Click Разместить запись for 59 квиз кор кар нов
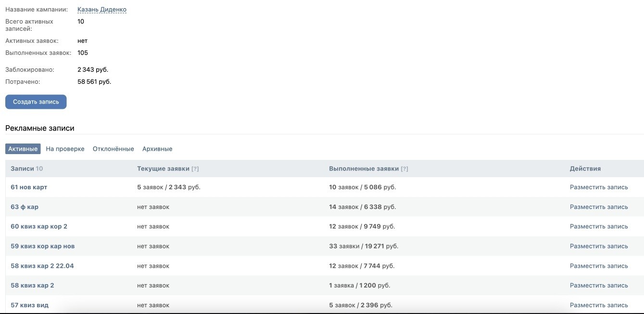Viewport: 644px width, 314px height. click(x=599, y=246)
